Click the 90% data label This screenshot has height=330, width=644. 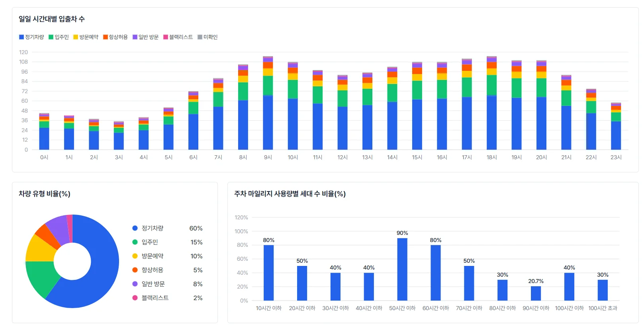tap(402, 233)
